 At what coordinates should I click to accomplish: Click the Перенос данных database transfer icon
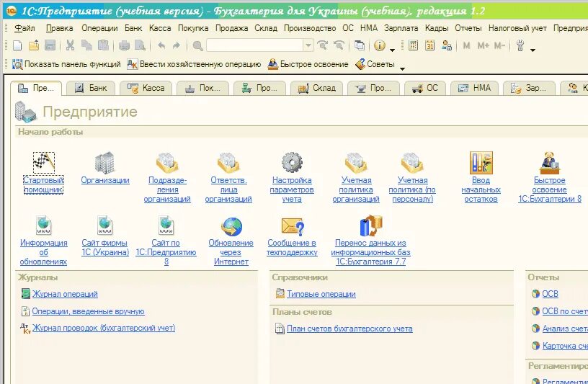pos(371,226)
